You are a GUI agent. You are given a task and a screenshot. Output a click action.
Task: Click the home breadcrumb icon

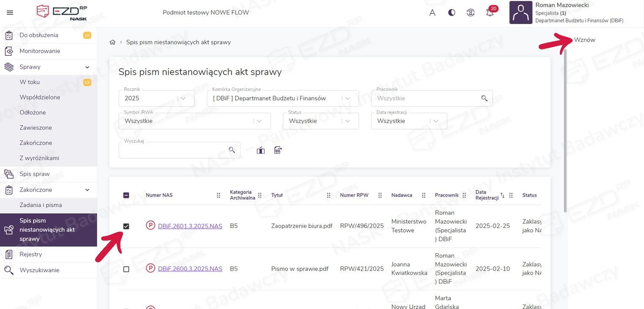click(112, 42)
